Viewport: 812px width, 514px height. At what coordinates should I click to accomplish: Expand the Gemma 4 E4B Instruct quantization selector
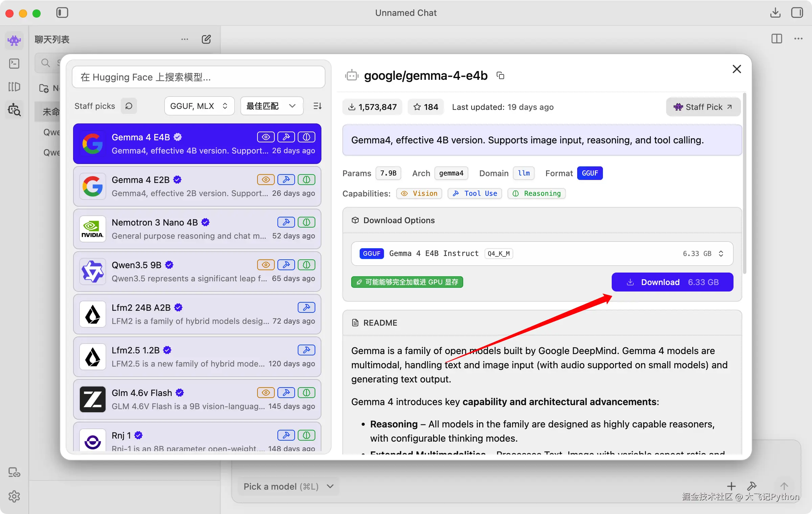(542, 254)
